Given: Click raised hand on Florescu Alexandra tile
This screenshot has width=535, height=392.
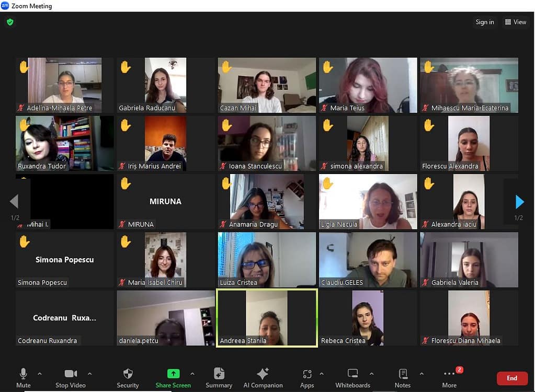Looking at the screenshot, I should click(x=429, y=125).
